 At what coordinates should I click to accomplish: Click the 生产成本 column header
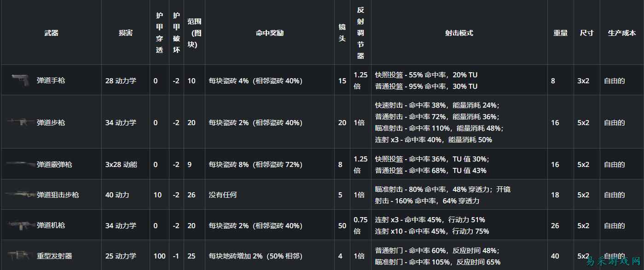pyautogui.click(x=621, y=33)
